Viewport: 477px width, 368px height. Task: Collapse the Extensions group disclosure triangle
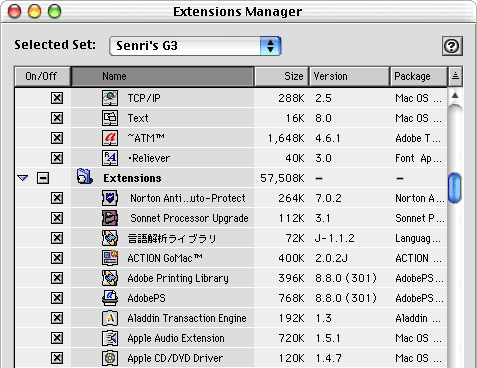(23, 178)
